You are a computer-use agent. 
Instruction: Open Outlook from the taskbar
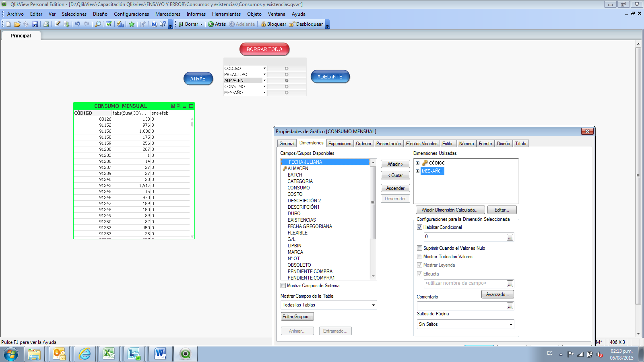click(x=59, y=354)
